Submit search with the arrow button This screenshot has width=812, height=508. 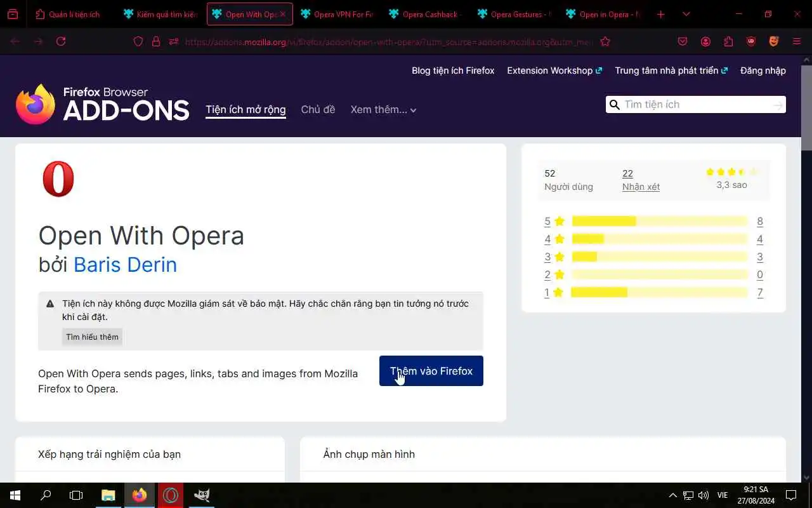778,105
